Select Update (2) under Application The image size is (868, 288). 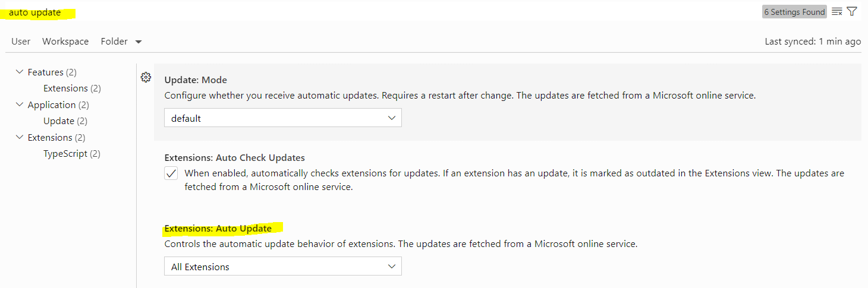[65, 121]
